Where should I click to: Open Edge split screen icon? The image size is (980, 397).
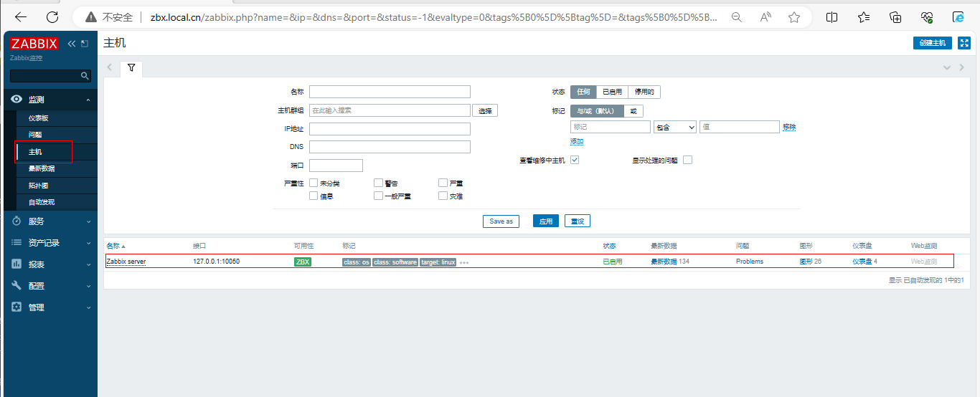pyautogui.click(x=832, y=17)
